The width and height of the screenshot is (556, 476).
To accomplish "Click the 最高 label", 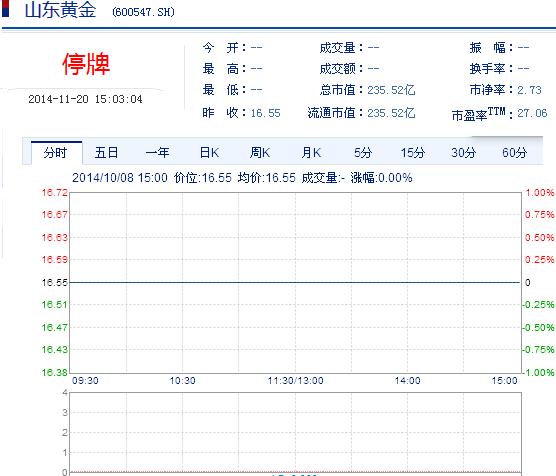I will coord(224,68).
